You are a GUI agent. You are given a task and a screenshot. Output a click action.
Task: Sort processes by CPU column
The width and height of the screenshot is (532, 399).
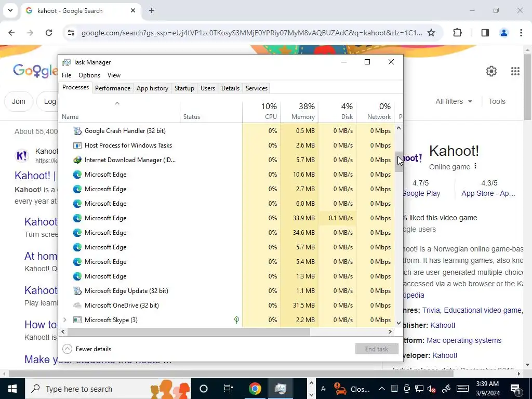click(262, 111)
